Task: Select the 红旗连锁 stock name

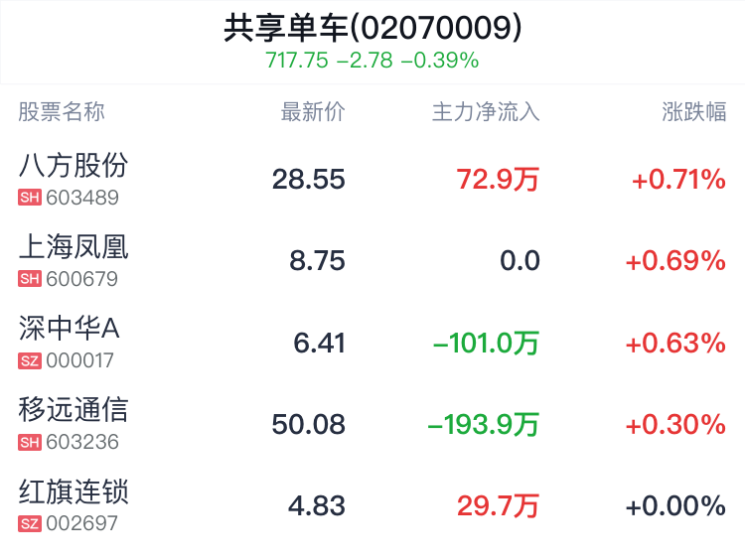Action: (x=74, y=491)
